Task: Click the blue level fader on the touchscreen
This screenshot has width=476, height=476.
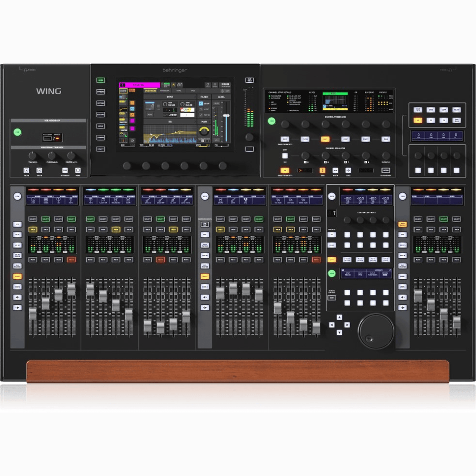Action: point(226,116)
